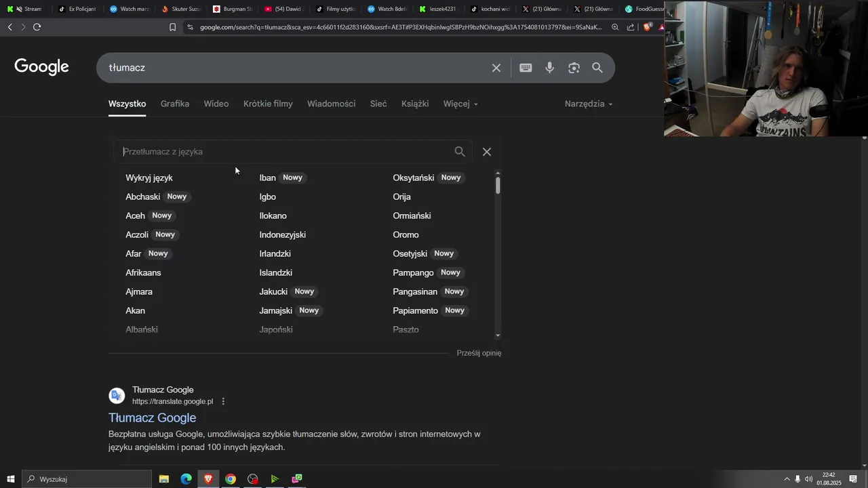Start voice search with microphone icon
This screenshot has height=488, width=868.
point(550,68)
